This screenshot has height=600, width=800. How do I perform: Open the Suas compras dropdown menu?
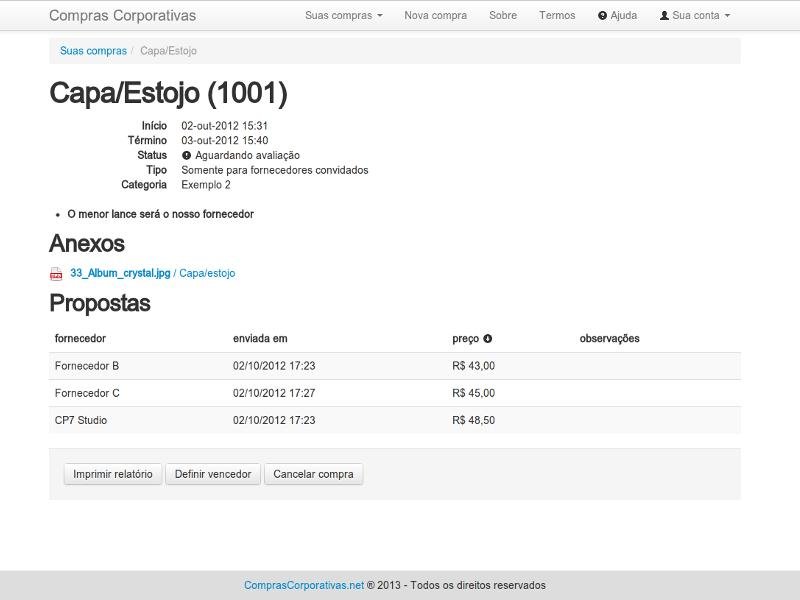point(343,15)
